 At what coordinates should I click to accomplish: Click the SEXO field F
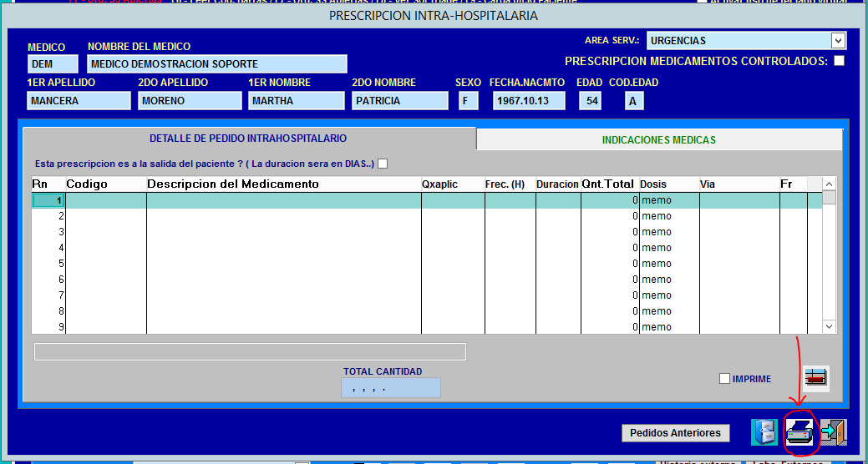pyautogui.click(x=469, y=101)
